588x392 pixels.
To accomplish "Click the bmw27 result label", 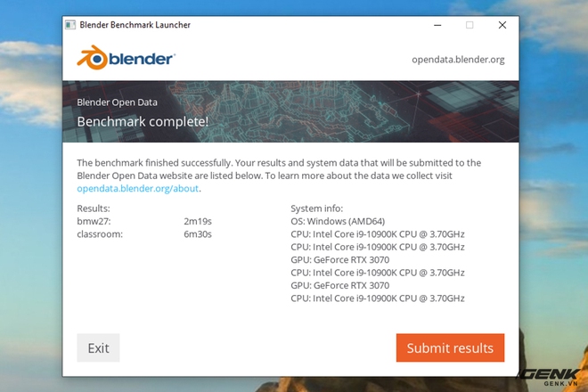I will coord(94,221).
